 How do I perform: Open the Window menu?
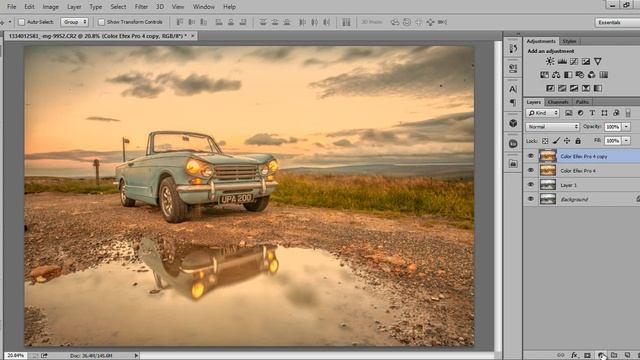pyautogui.click(x=203, y=7)
